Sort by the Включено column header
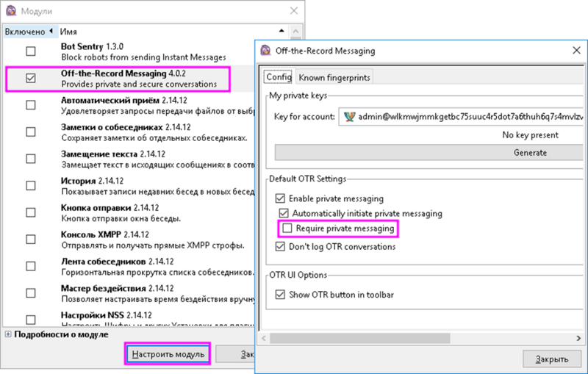The image size is (588, 374). [x=30, y=32]
